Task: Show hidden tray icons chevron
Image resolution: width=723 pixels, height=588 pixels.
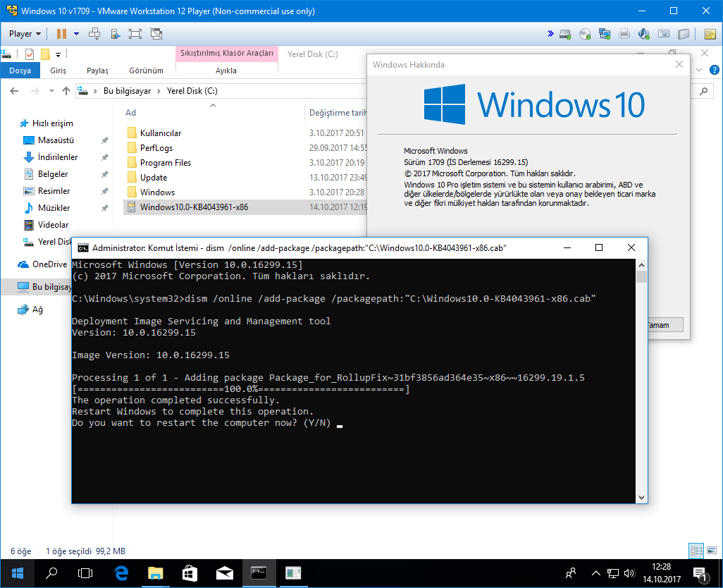Action: (x=595, y=573)
